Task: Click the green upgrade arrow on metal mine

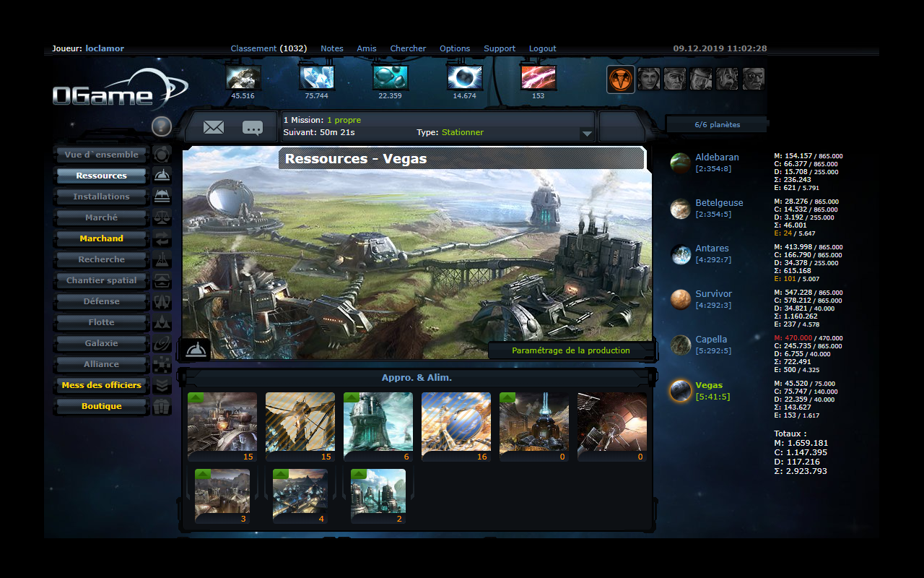Action: click(x=195, y=398)
